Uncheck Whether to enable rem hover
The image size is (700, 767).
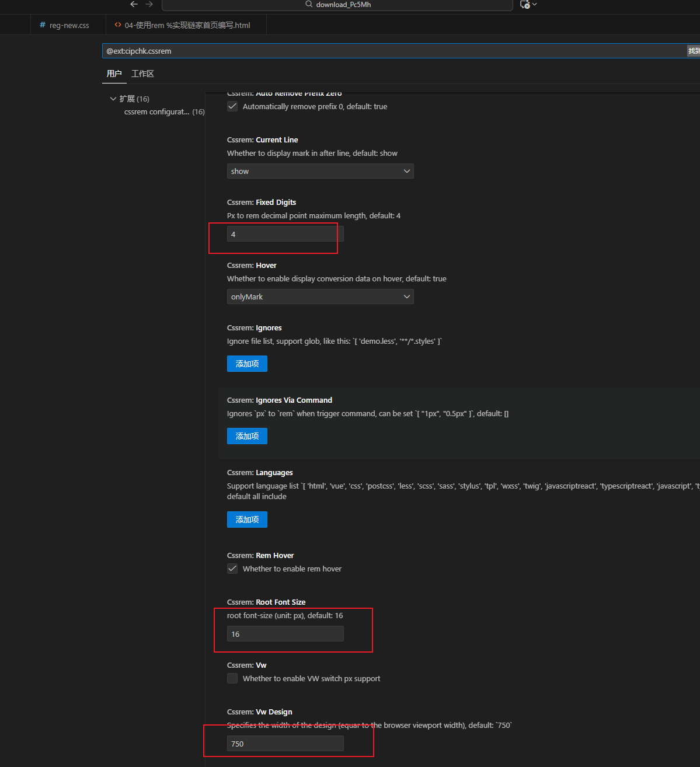tap(232, 569)
